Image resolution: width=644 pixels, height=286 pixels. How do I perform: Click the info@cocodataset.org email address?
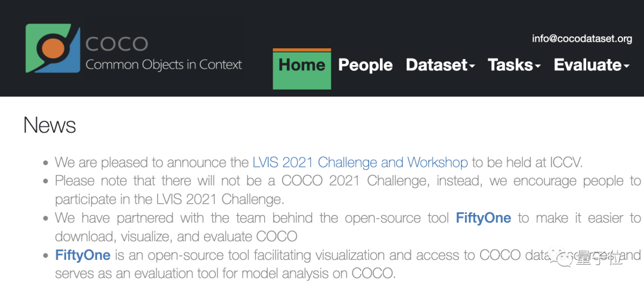(x=581, y=39)
